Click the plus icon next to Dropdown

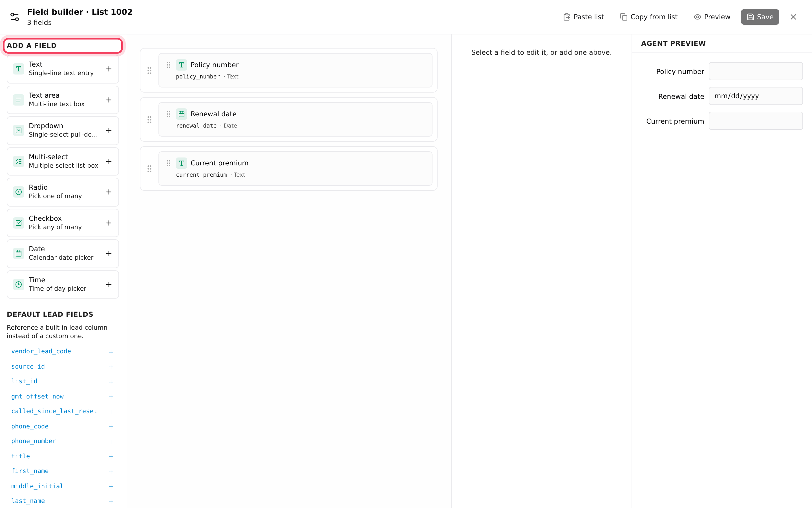point(109,130)
